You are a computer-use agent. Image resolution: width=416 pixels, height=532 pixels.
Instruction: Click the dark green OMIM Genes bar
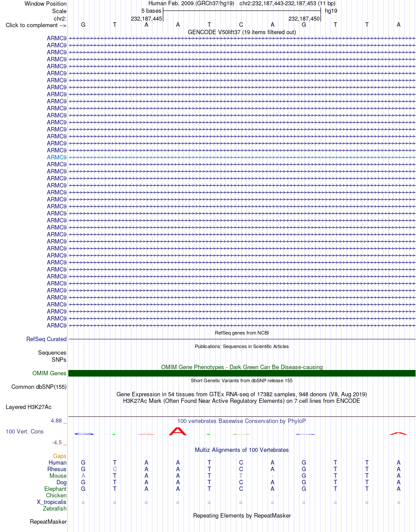point(242,373)
